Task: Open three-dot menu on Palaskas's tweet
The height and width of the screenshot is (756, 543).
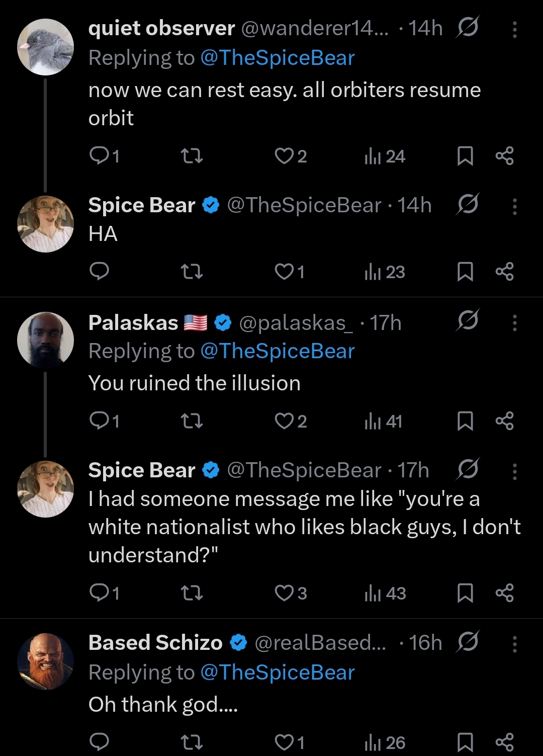Action: pyautogui.click(x=514, y=323)
